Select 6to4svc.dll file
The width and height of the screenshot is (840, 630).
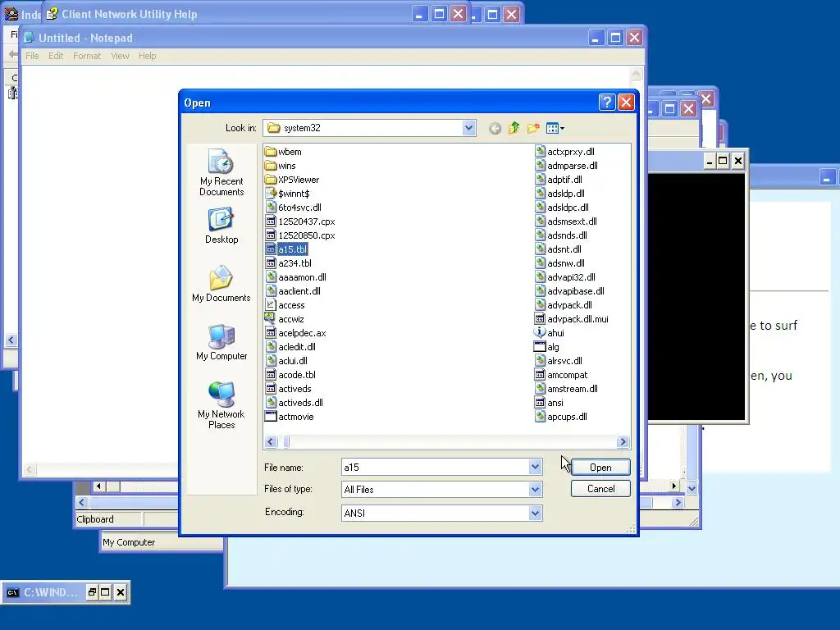click(294, 208)
